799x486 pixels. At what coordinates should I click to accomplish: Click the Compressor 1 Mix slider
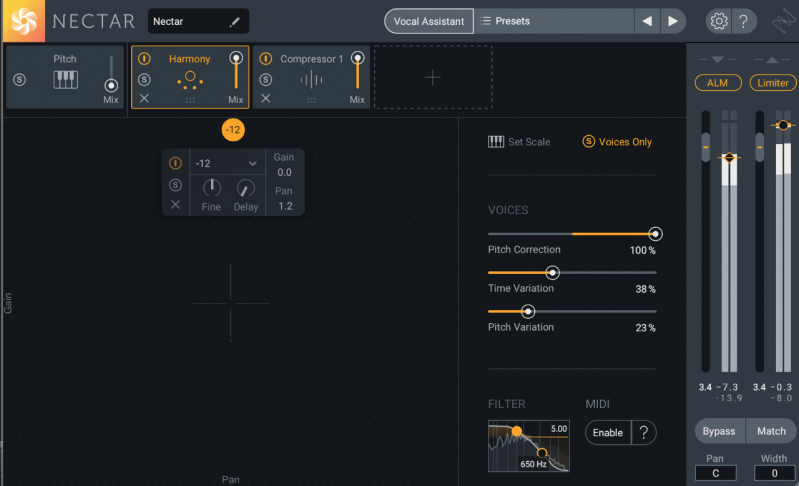click(x=358, y=71)
